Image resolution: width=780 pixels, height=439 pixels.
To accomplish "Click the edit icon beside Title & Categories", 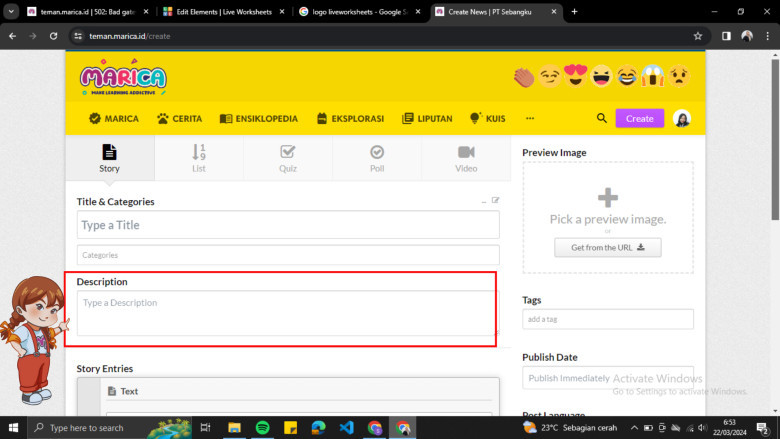I will tap(495, 201).
